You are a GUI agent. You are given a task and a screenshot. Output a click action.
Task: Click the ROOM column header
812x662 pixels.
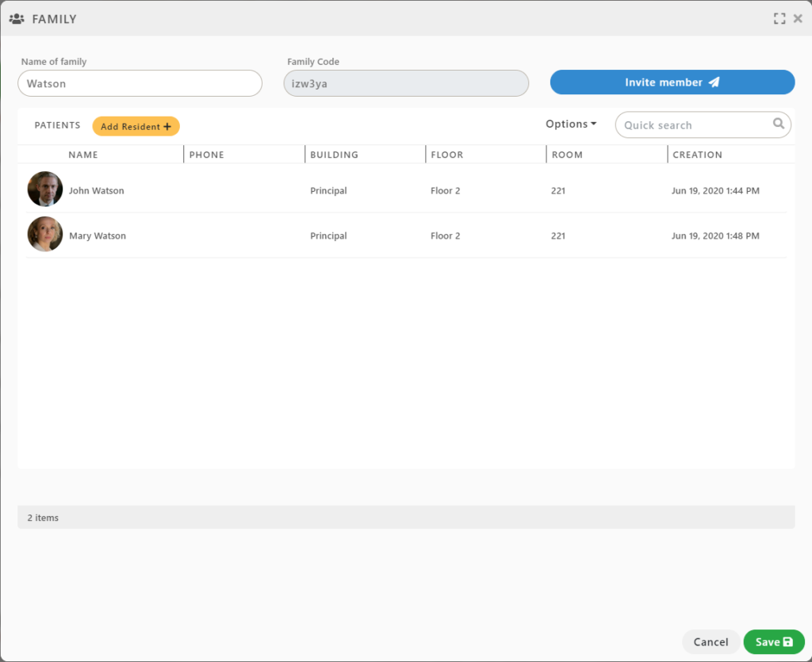(567, 155)
